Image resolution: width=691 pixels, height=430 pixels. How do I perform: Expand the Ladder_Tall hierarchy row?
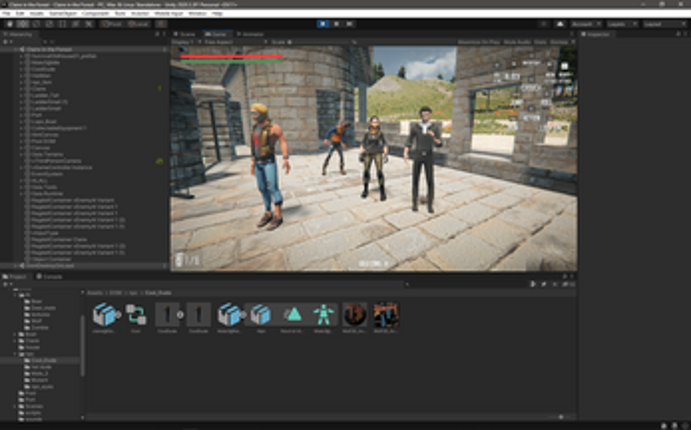coord(21,95)
